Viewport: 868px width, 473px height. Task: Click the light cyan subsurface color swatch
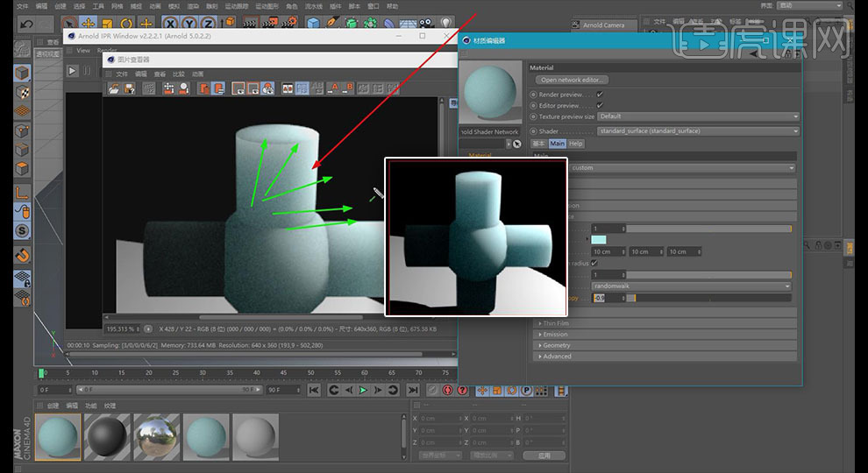click(599, 239)
